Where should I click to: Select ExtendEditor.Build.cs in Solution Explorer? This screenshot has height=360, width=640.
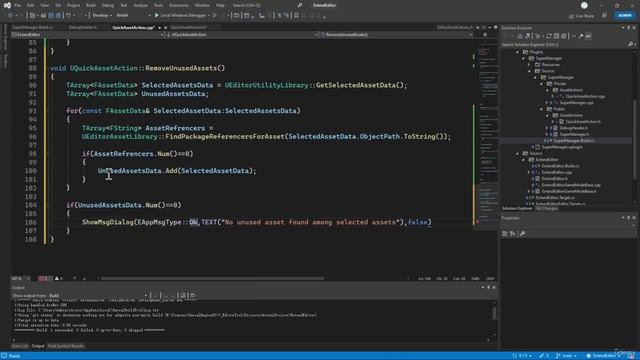pyautogui.click(x=560, y=166)
